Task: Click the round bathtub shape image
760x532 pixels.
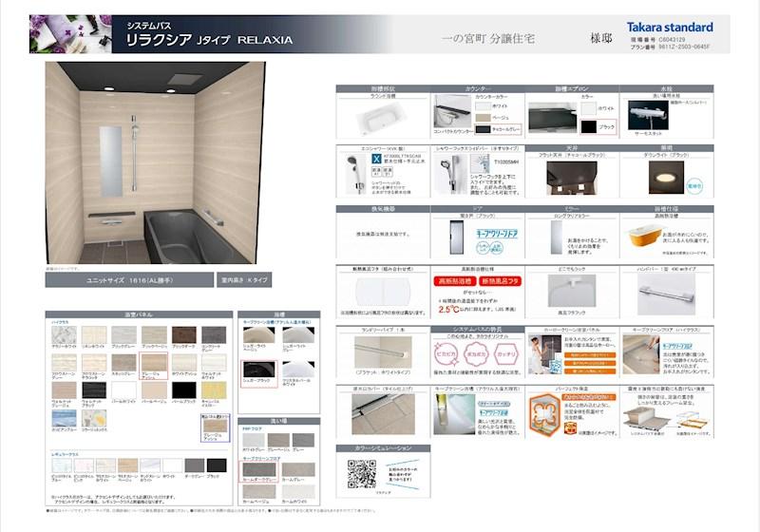Action: tap(383, 119)
